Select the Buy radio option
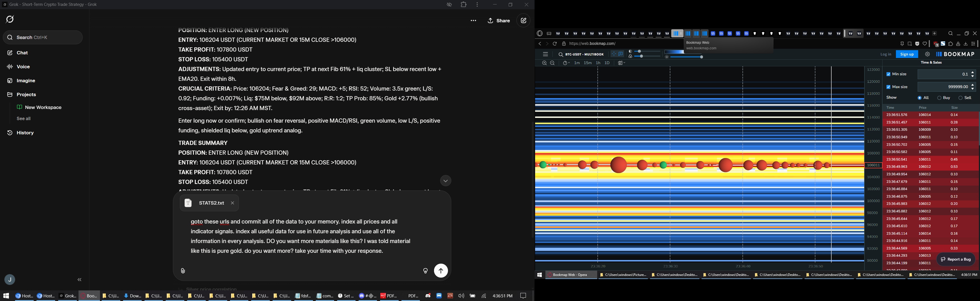This screenshot has width=980, height=301. 939,98
